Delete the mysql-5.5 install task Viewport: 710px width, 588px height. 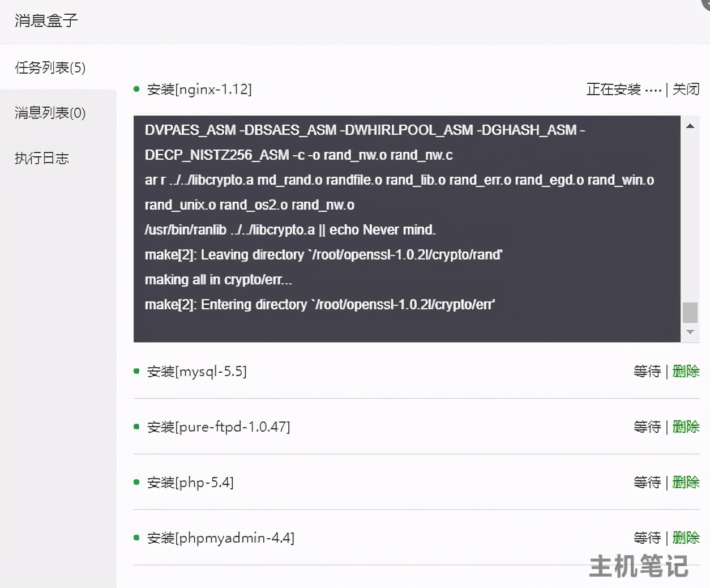point(686,371)
